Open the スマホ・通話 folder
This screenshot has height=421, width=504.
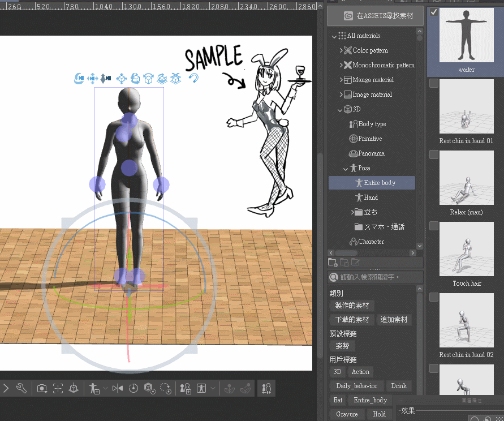tap(380, 227)
